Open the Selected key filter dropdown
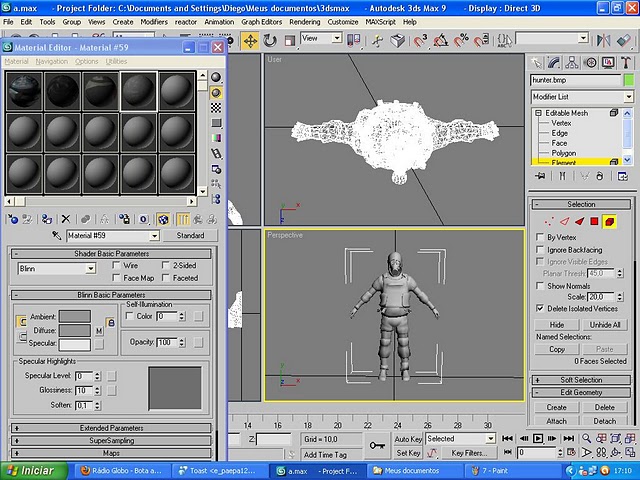Viewport: 640px width, 480px height. 491,439
